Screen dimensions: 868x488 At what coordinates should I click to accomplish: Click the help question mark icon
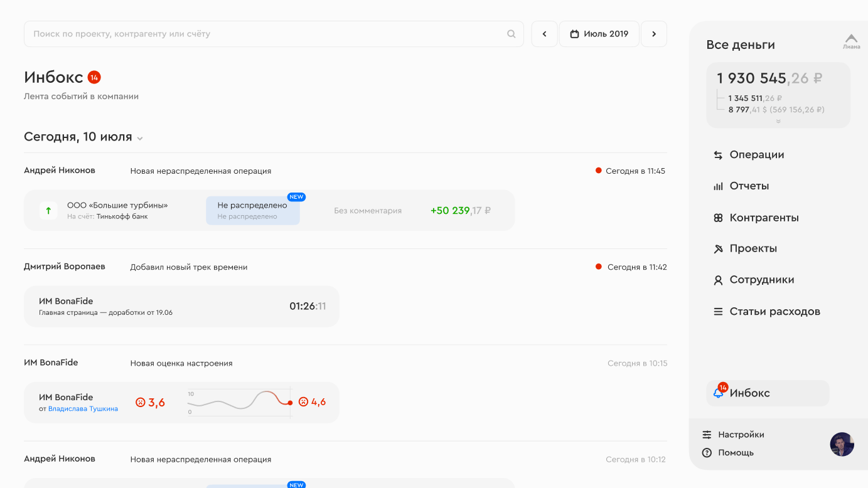pos(707,453)
